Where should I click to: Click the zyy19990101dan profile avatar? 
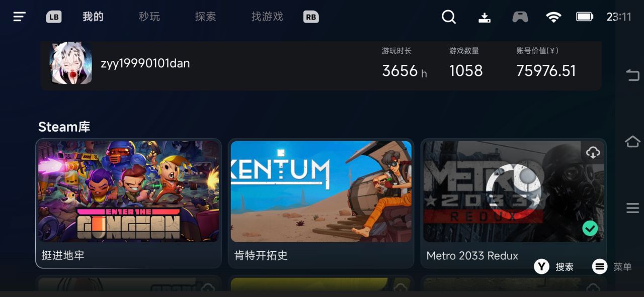70,63
